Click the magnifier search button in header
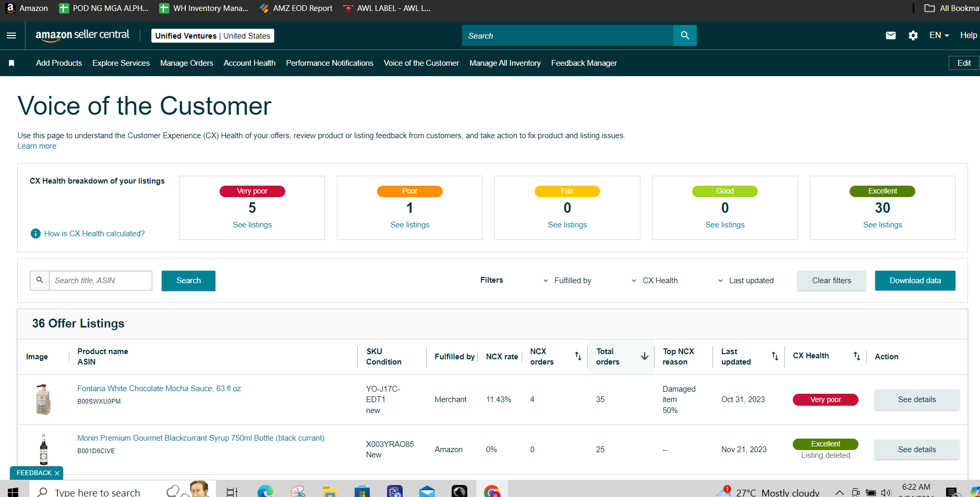Image resolution: width=980 pixels, height=497 pixels. 685,35
